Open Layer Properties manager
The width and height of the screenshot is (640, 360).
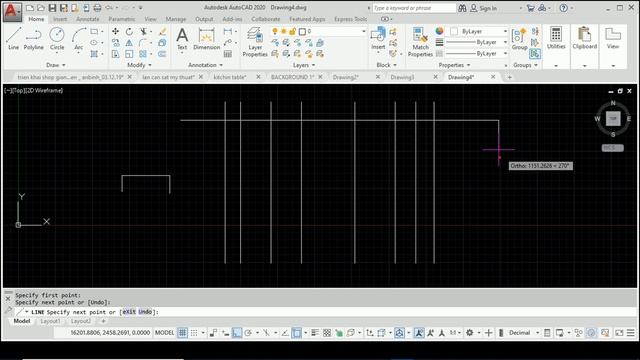[255, 42]
